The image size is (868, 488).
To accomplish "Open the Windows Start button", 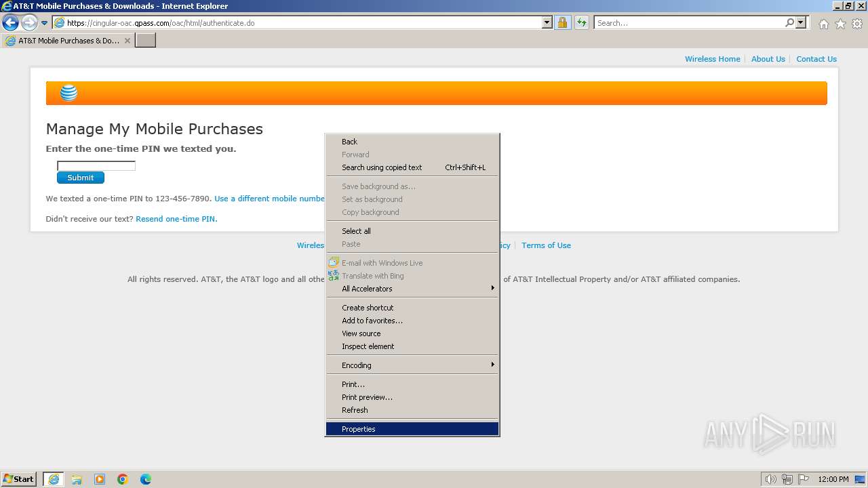I will coord(19,479).
